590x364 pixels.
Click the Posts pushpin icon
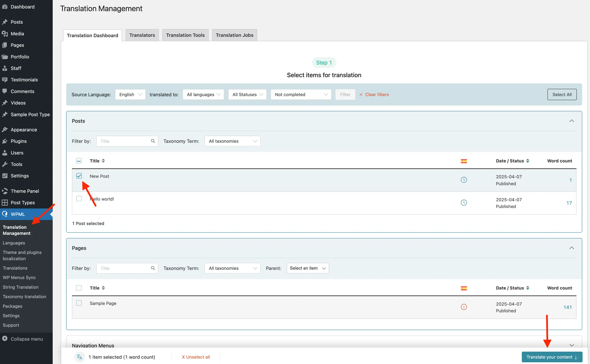pyautogui.click(x=5, y=22)
